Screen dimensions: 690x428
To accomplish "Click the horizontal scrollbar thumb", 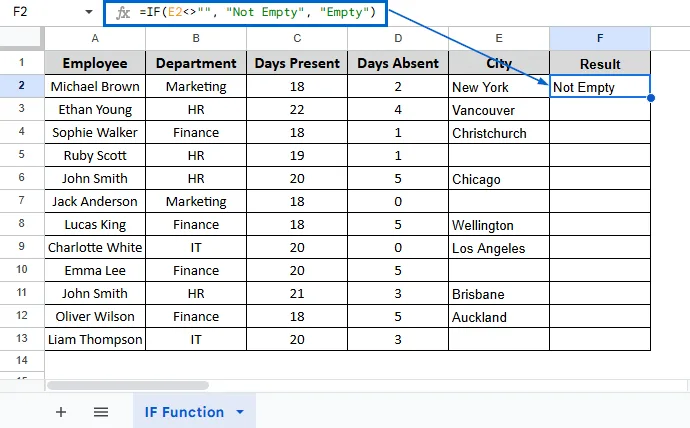I will [128, 386].
